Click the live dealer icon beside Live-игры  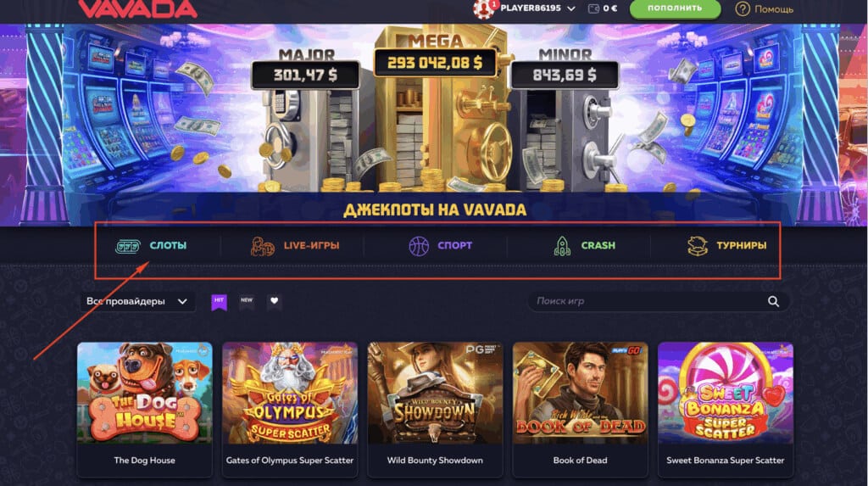(263, 246)
